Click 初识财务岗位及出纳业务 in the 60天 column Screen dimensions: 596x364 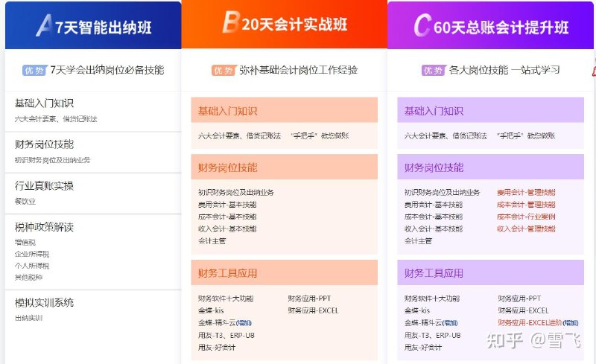442,192
